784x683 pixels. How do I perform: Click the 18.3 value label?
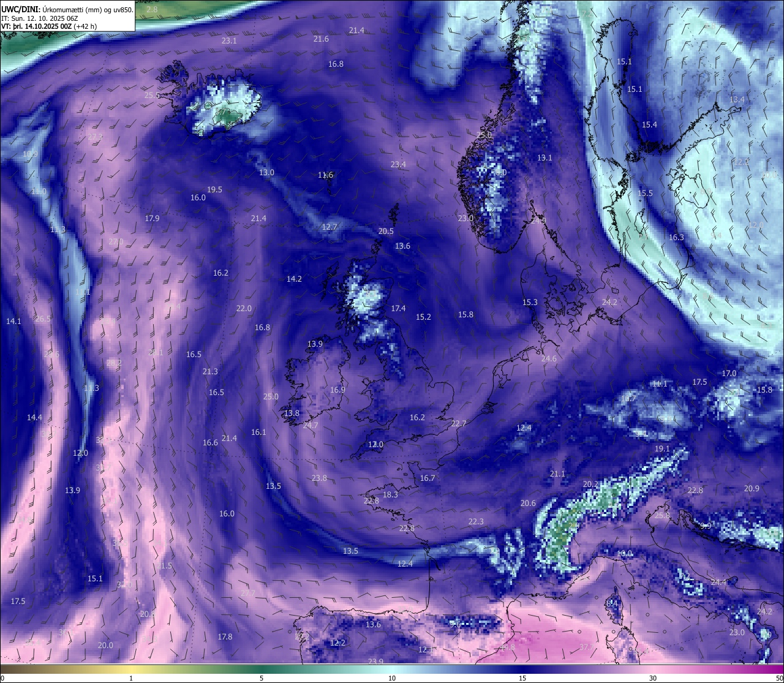pos(390,494)
